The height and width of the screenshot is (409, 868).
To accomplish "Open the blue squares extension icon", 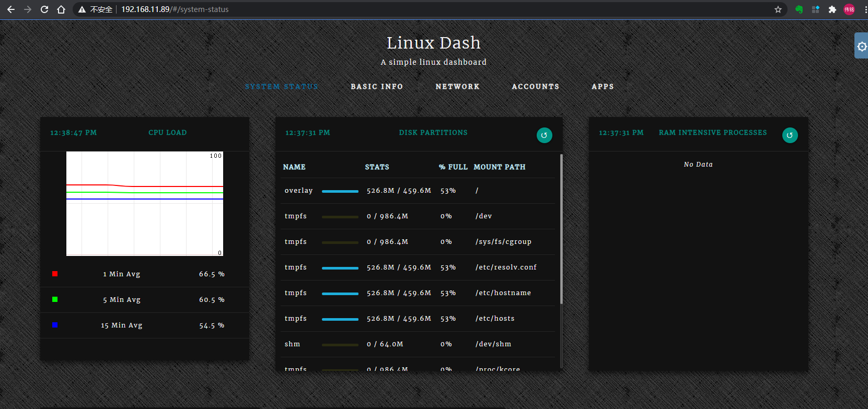I will (816, 9).
